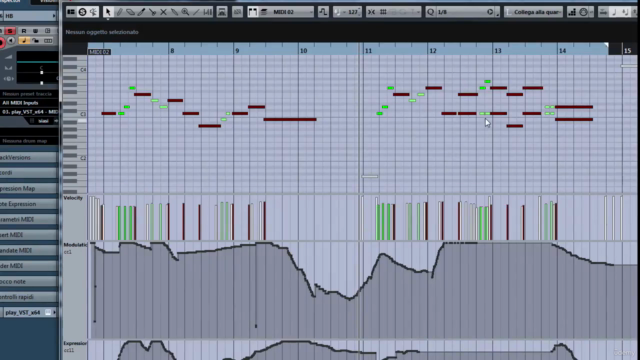Select the Split scissors tool
640x360 pixels.
pyautogui.click(x=152, y=12)
